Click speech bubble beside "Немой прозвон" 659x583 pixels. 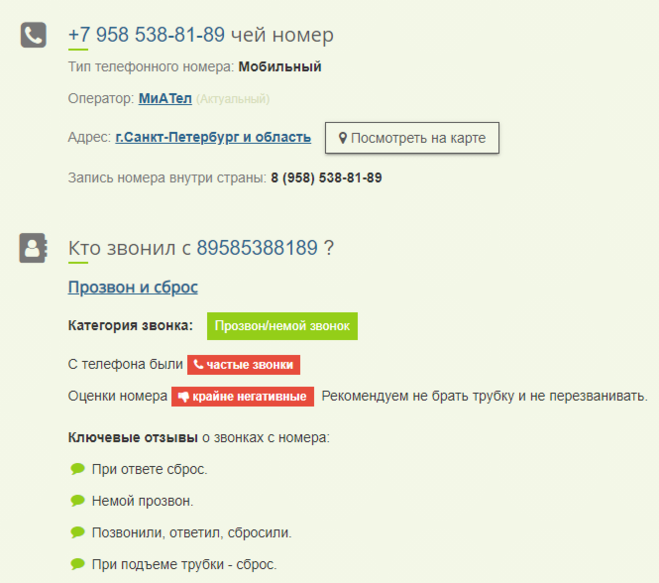tap(77, 501)
